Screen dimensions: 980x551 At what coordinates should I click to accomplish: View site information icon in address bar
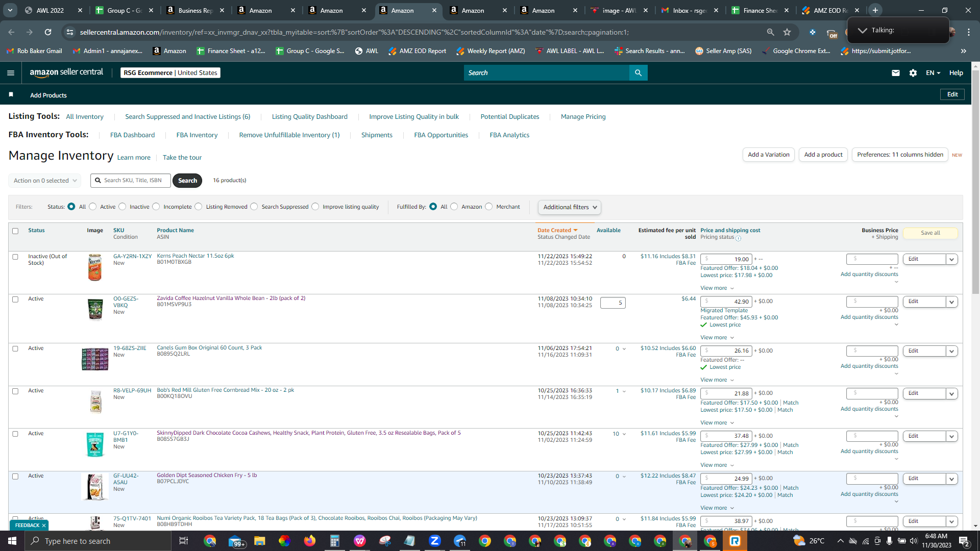pos(70,32)
